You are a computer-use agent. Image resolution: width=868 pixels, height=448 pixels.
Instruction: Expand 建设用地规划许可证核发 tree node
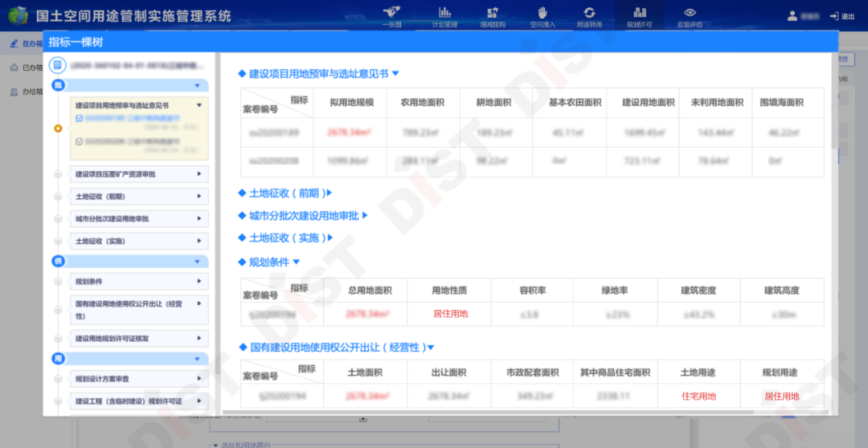tap(199, 339)
